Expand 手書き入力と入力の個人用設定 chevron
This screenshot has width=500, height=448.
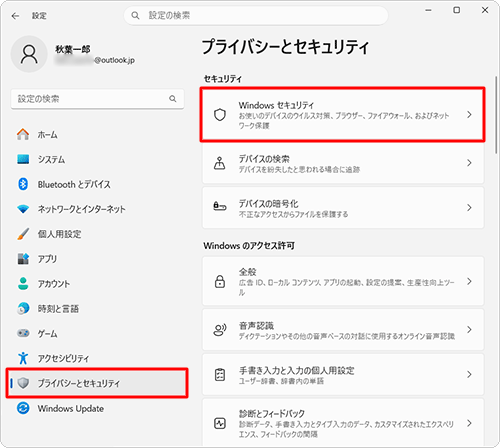[469, 375]
